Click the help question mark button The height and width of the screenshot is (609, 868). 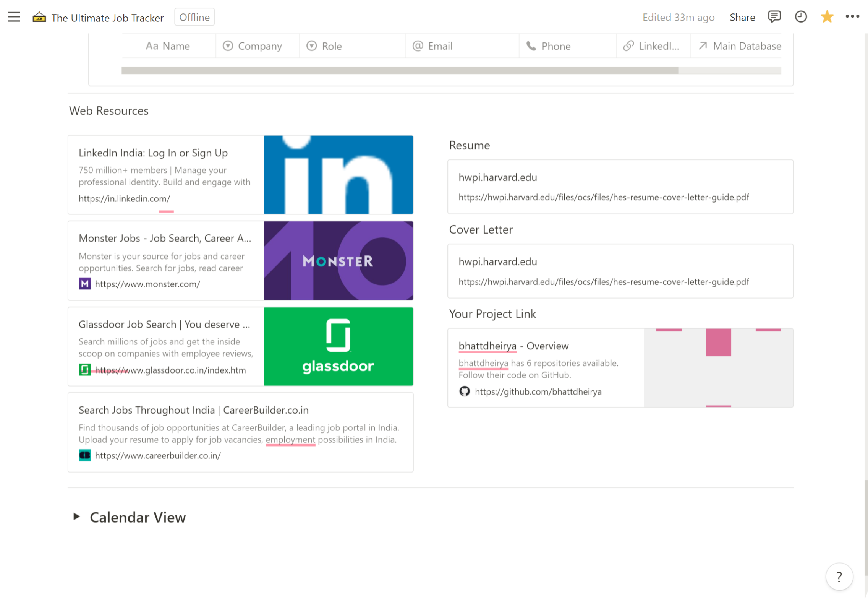839,577
